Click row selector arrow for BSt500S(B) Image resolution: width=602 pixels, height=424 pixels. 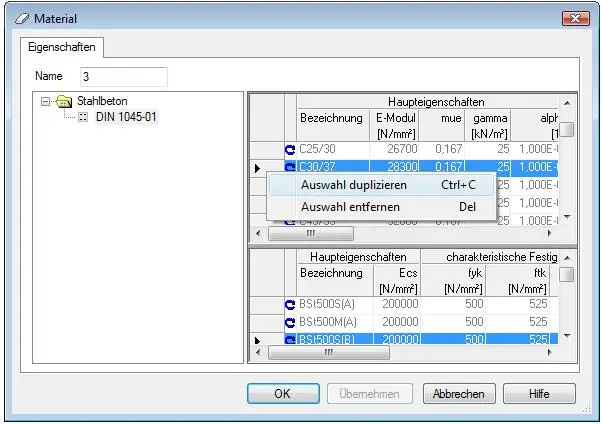click(x=257, y=340)
